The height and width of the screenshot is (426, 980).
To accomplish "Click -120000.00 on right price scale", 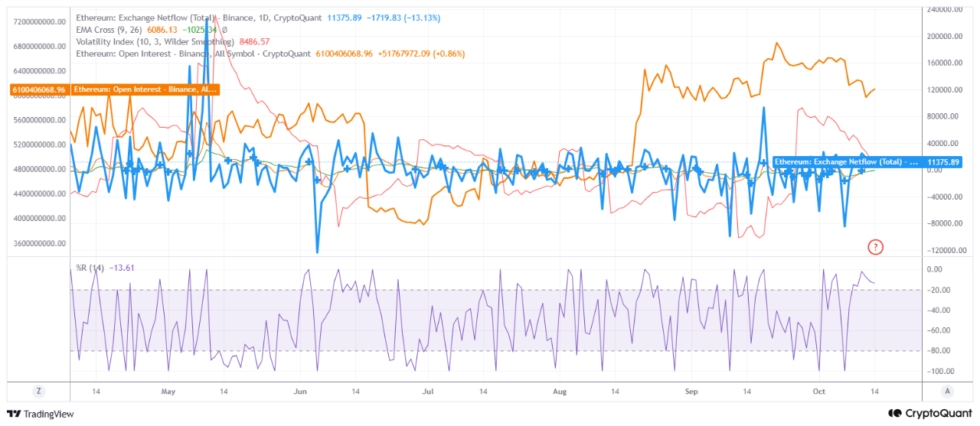I will point(944,250).
